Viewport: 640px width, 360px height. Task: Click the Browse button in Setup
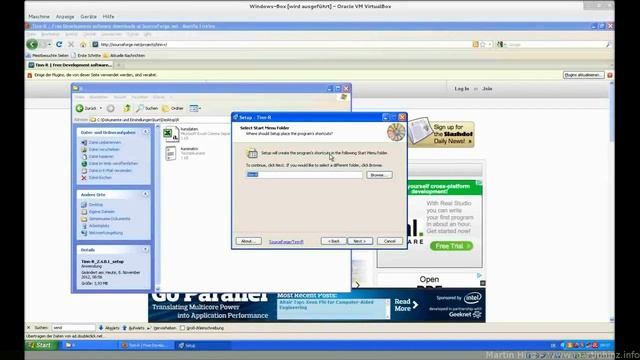[x=379, y=175]
